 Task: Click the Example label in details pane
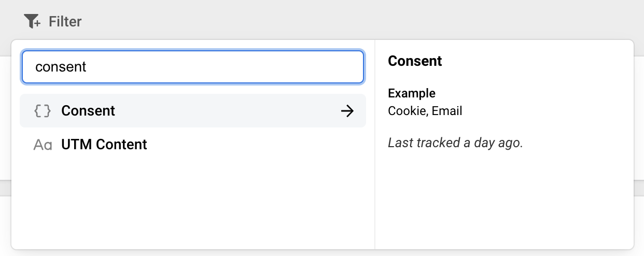point(412,93)
